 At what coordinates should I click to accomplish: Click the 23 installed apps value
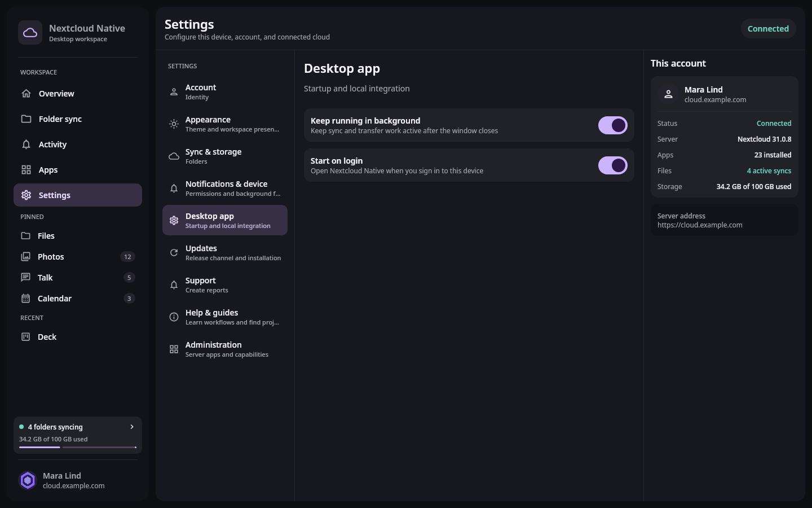click(x=773, y=155)
